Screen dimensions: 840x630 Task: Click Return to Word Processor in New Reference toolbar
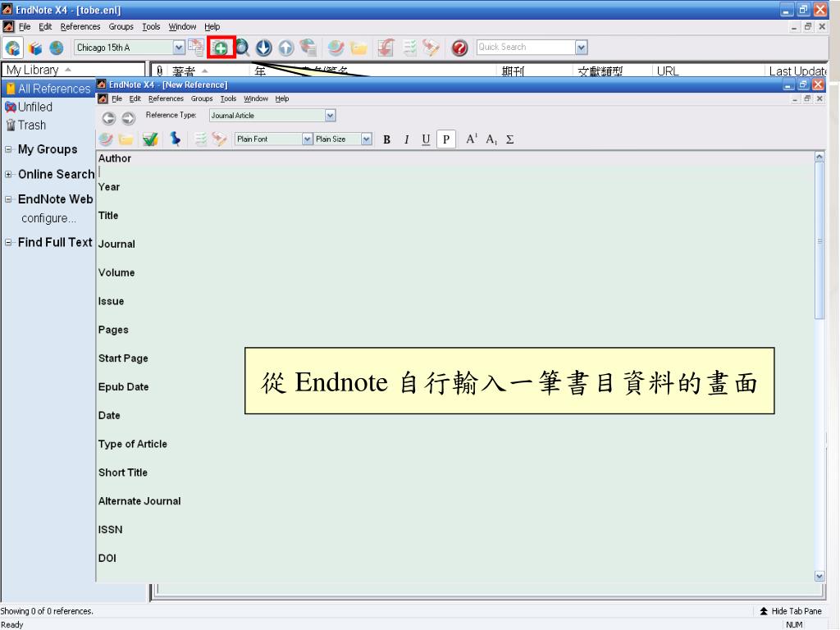tap(219, 139)
